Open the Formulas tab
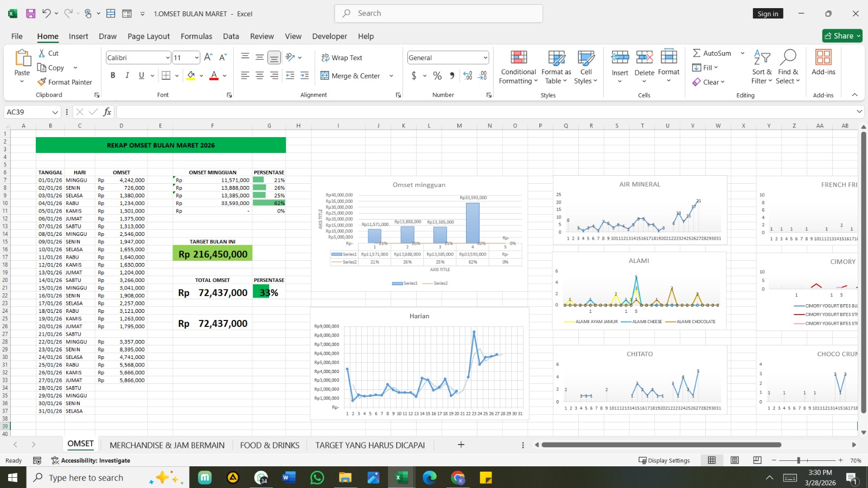Viewport: 868px width, 488px height. [x=196, y=36]
